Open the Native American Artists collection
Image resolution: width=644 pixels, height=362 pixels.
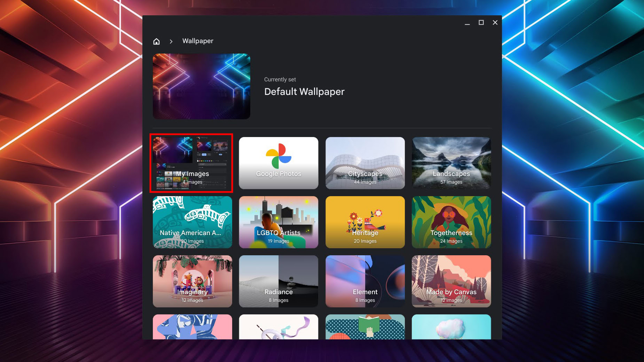[x=193, y=222]
